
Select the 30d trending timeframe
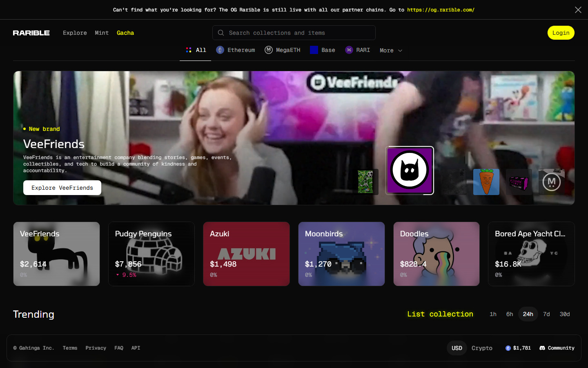pos(565,314)
